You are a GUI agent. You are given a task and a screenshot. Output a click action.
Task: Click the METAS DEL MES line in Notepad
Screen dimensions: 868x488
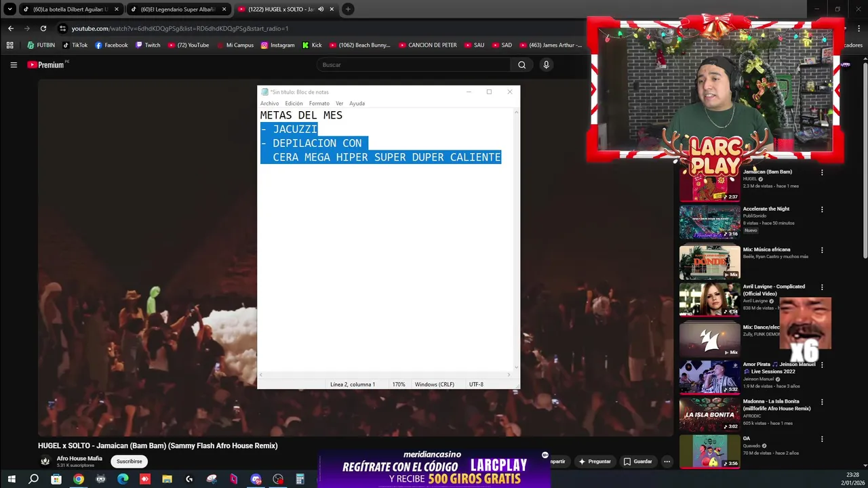(x=301, y=115)
